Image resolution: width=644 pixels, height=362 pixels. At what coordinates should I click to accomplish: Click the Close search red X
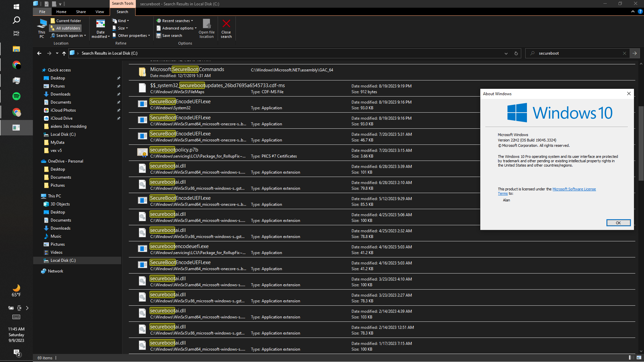[226, 28]
